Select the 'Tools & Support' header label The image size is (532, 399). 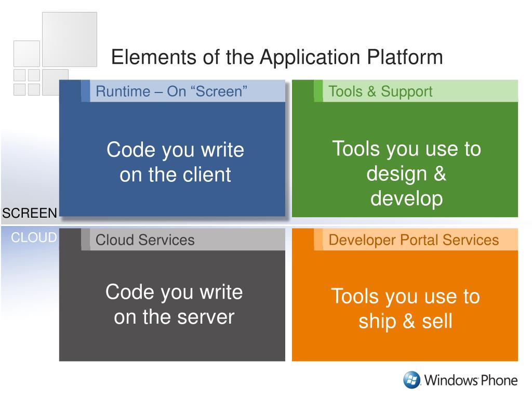click(380, 91)
